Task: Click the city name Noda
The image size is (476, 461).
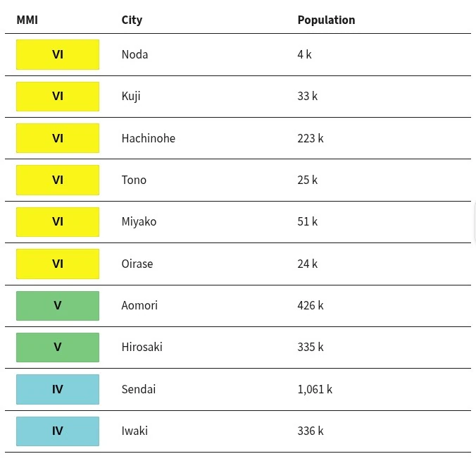Action: 134,55
